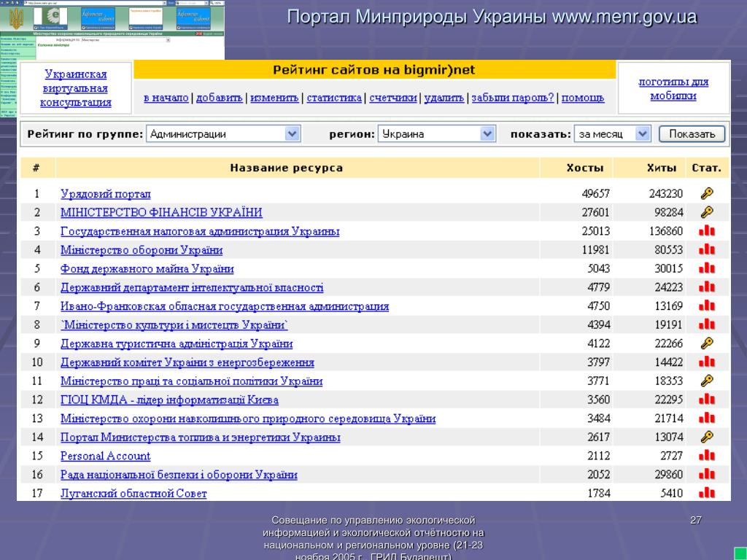Open Фонд державного майна України link
This screenshot has height=560, width=747.
[x=147, y=268]
